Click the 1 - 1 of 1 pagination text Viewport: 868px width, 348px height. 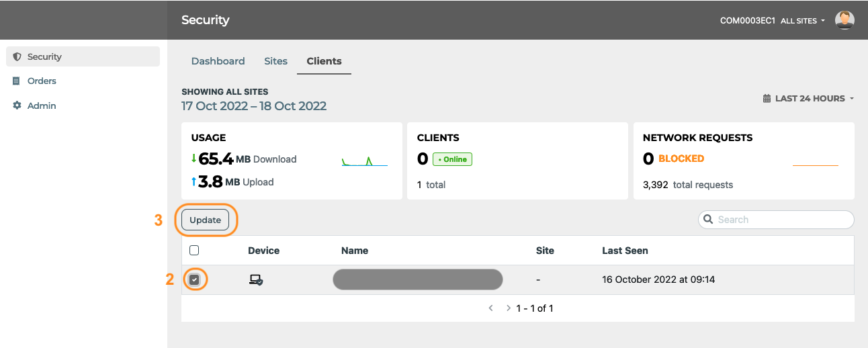pyautogui.click(x=535, y=308)
